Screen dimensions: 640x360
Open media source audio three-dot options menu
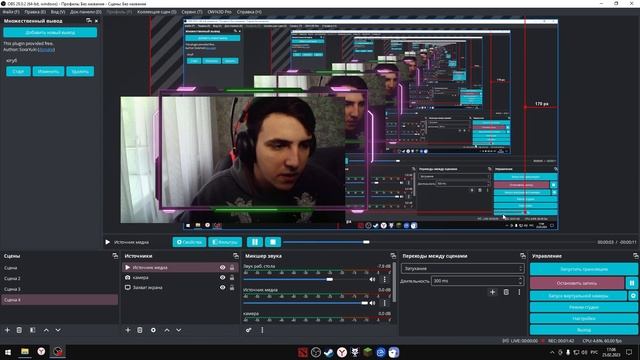[x=384, y=303]
